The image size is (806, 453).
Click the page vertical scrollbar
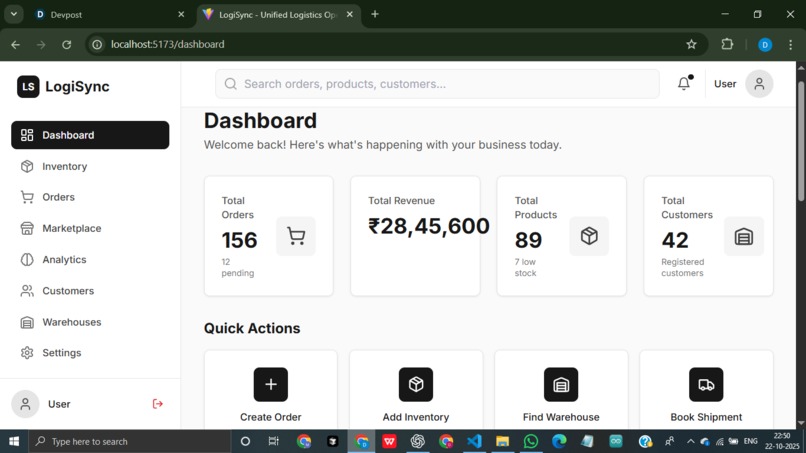(801, 141)
